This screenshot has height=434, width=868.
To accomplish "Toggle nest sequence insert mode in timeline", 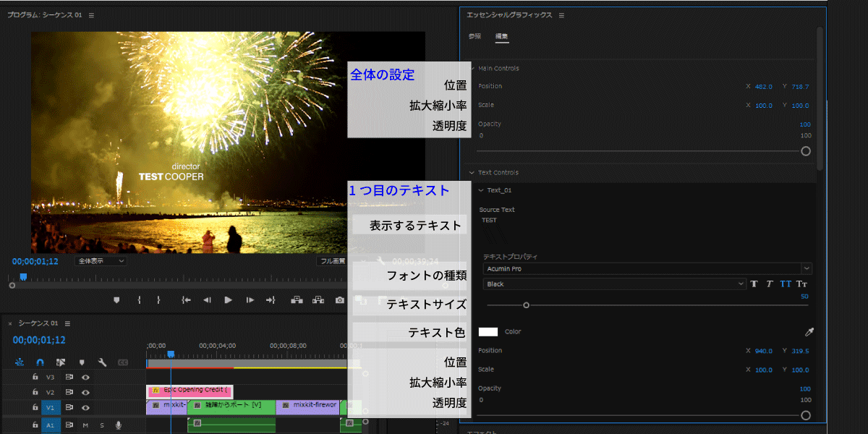I will pos(20,362).
